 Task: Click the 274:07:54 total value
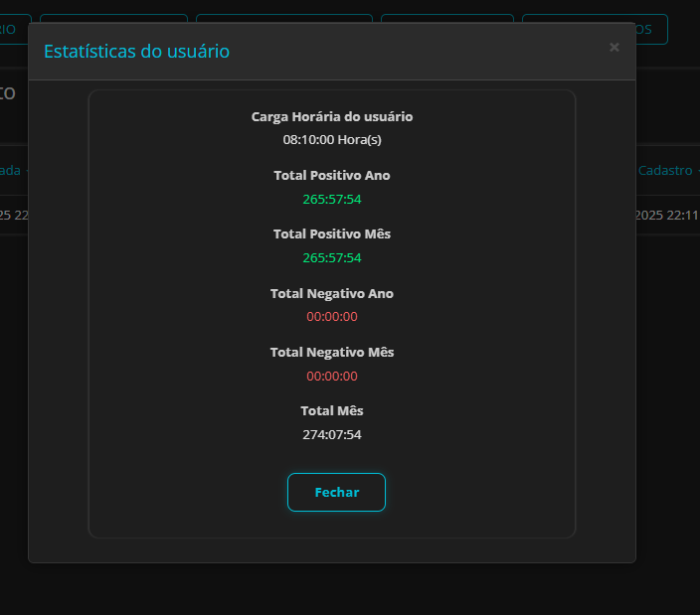(x=331, y=434)
